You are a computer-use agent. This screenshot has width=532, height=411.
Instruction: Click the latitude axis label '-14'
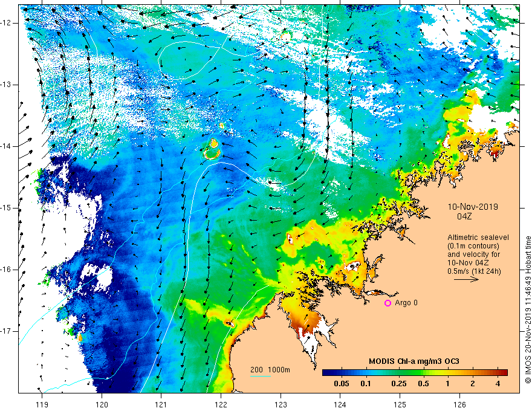[6, 146]
